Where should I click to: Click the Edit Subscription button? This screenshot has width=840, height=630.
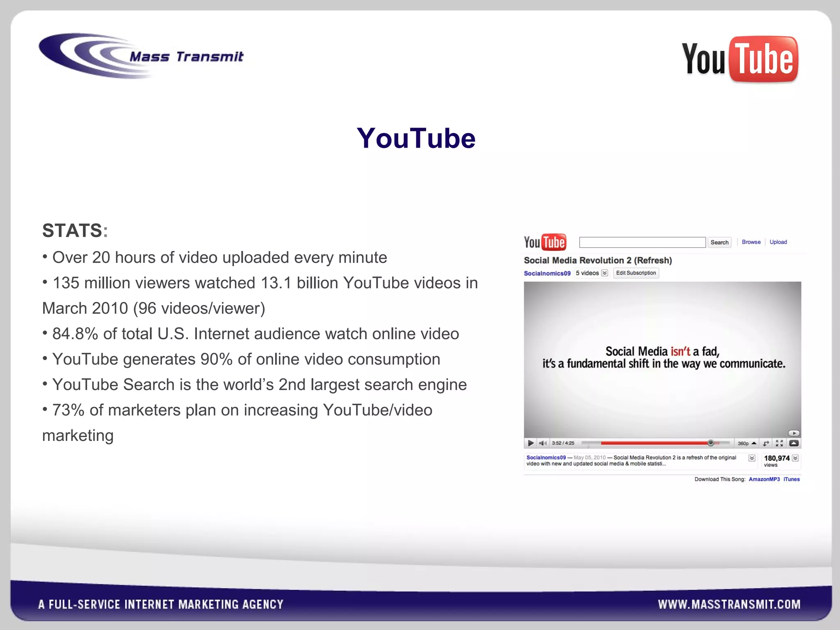pyautogui.click(x=636, y=273)
